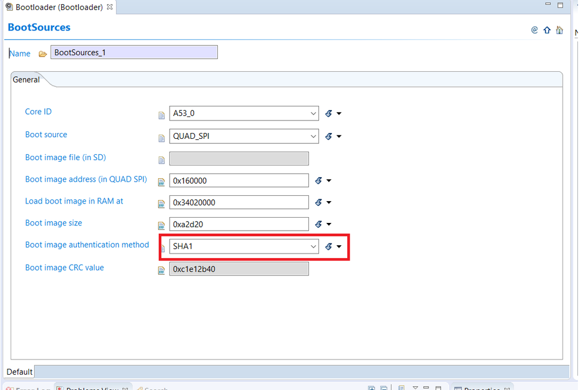Expand the black arrow menu beside Boot source
The width and height of the screenshot is (588, 390).
[339, 136]
